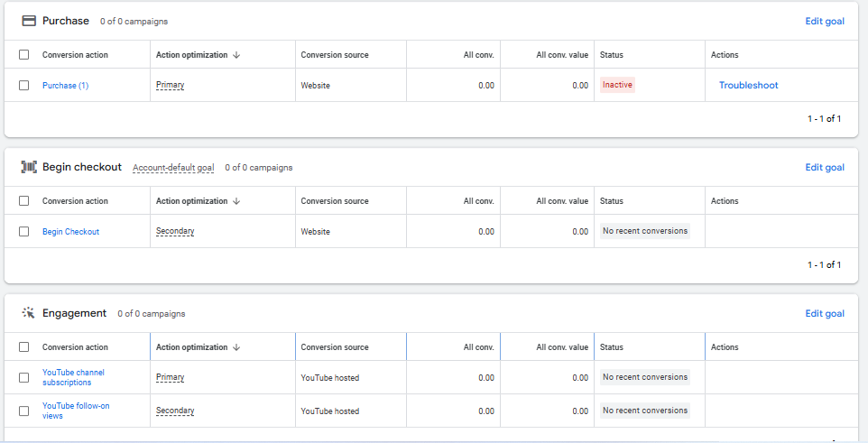Click No recent conversions for YouTube channel subscriptions

pyautogui.click(x=645, y=377)
